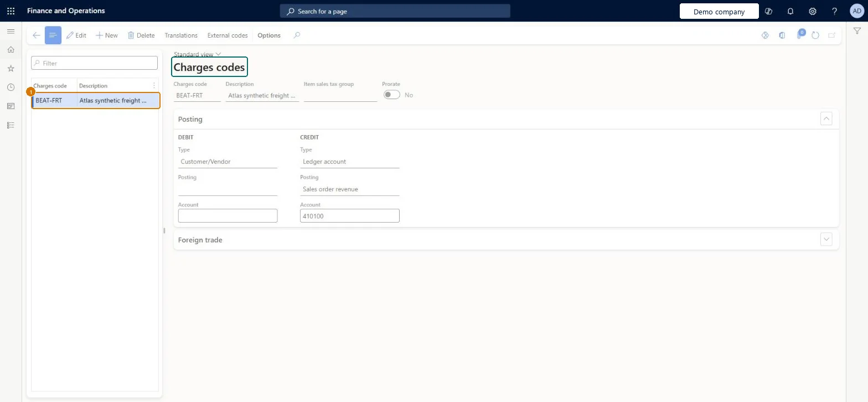This screenshot has width=868, height=402.
Task: Open attachments icon with badge
Action: tap(800, 34)
